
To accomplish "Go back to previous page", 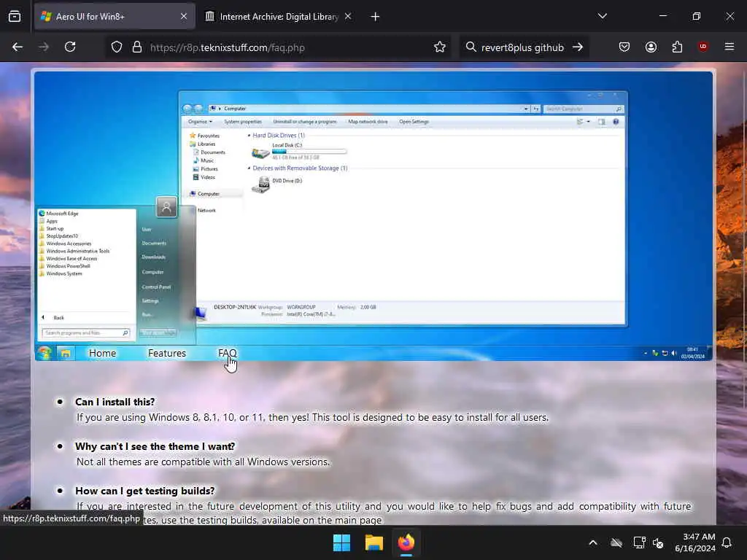I will (x=18, y=47).
